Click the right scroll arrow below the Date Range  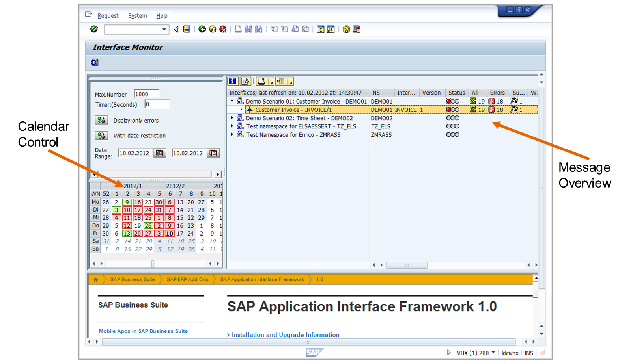click(218, 174)
